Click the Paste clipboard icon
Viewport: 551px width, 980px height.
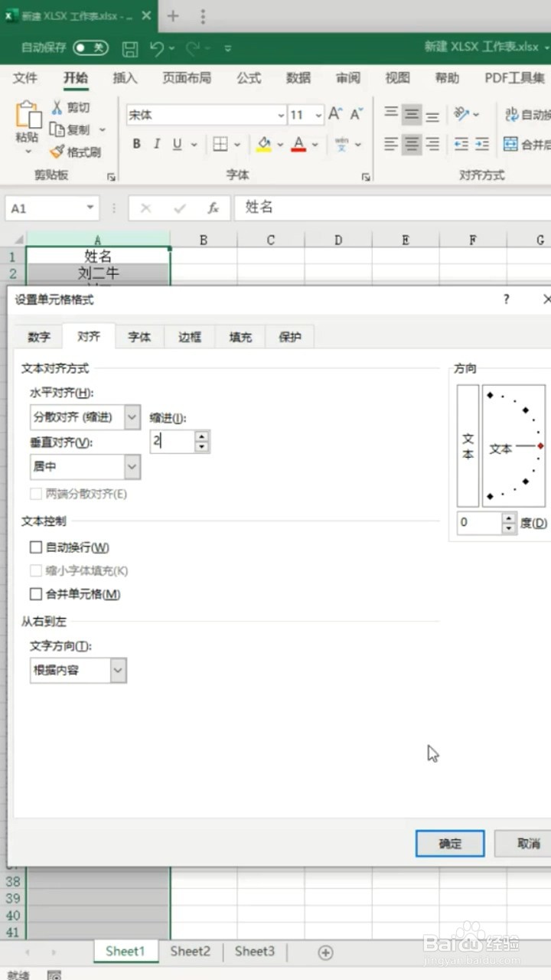(x=28, y=115)
